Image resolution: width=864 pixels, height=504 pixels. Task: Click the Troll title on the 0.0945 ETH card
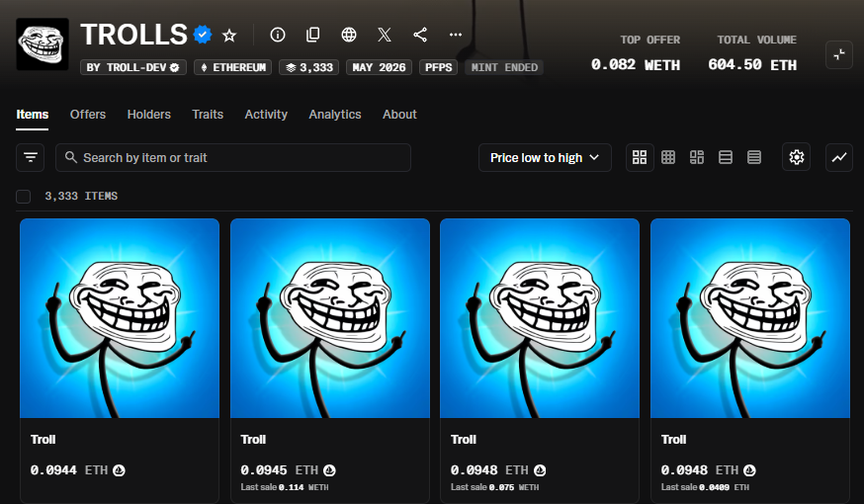[253, 440]
